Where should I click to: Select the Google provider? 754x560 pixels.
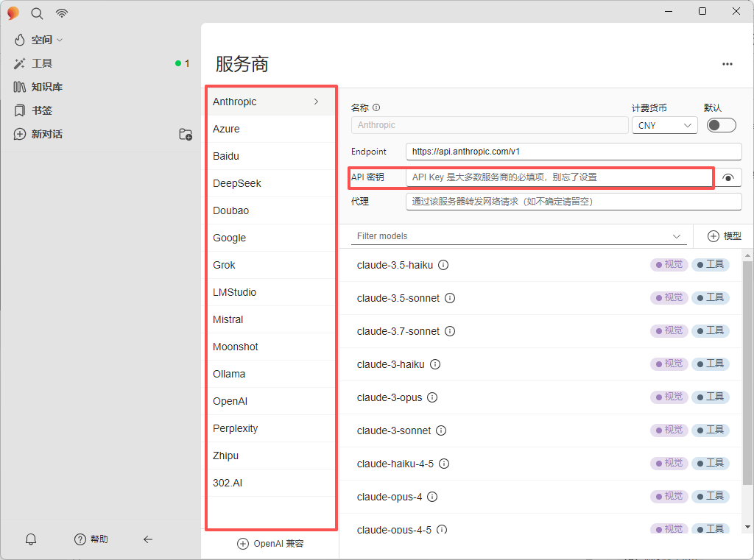271,238
